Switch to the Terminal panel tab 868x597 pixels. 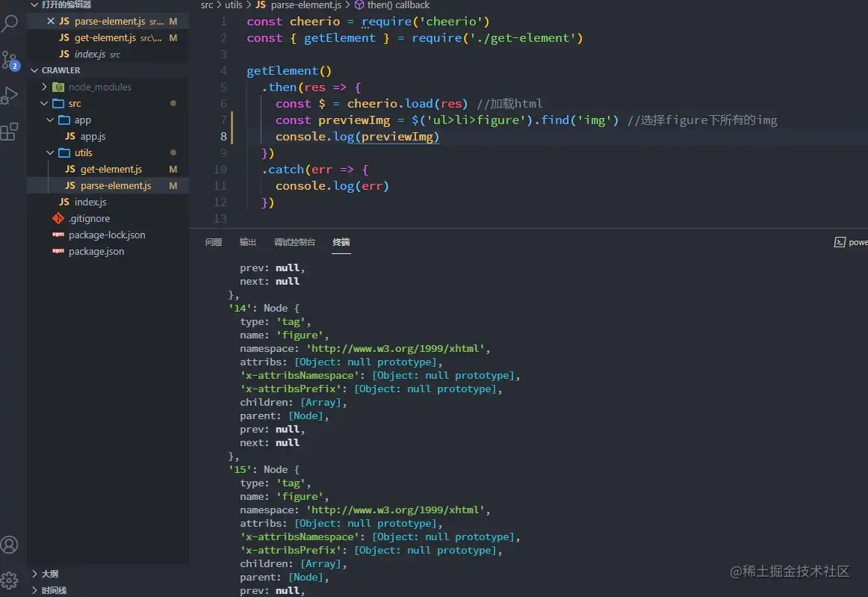(x=341, y=242)
